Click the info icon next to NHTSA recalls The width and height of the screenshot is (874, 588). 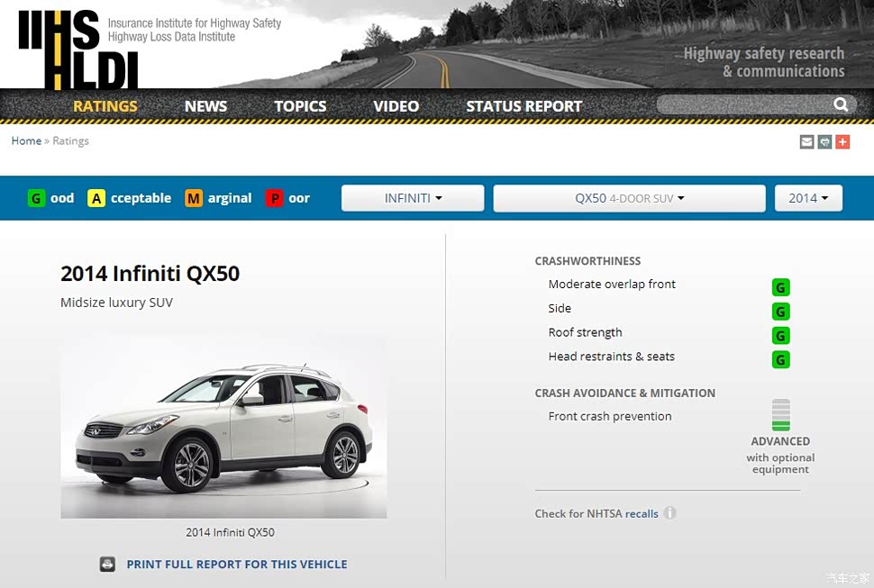[669, 513]
